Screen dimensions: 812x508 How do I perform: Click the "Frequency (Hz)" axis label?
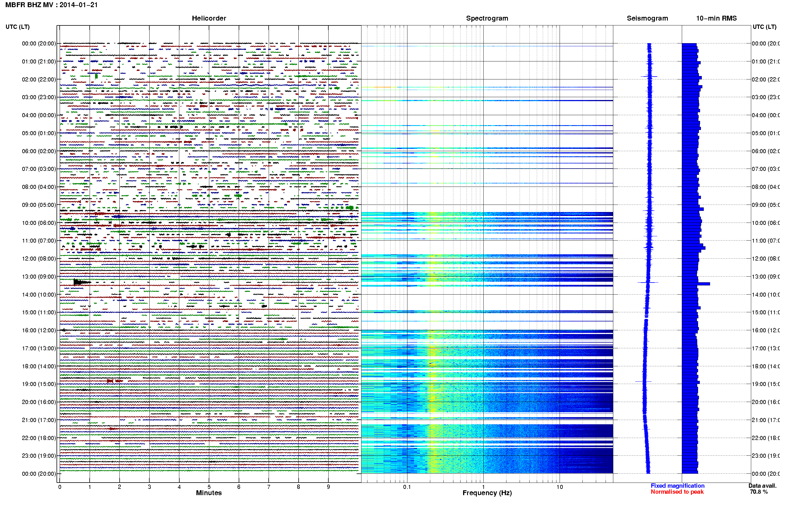(x=487, y=493)
